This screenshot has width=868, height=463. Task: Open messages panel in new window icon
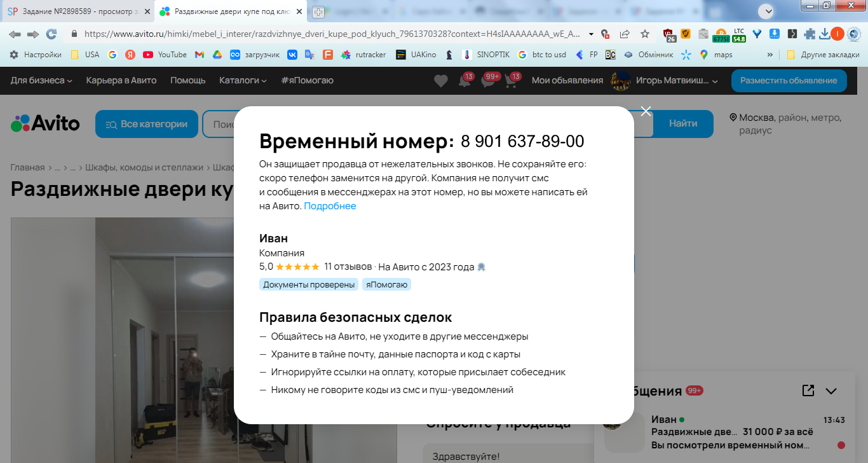tap(808, 390)
